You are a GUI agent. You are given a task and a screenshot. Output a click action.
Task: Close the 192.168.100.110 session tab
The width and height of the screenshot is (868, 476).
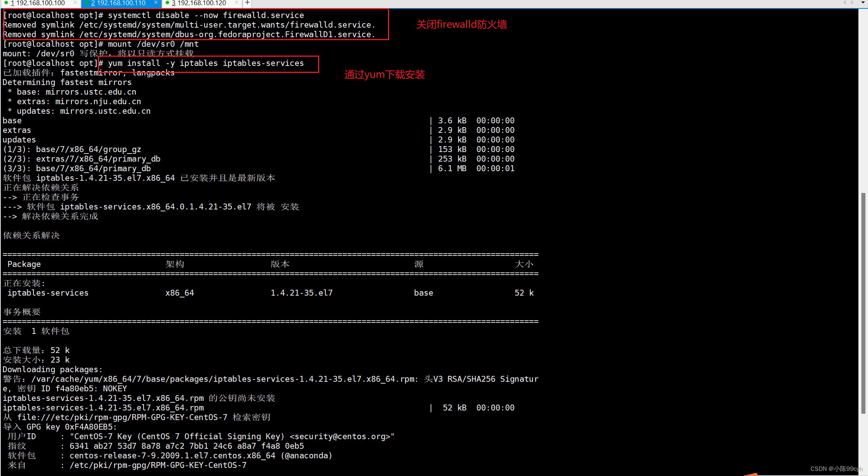click(156, 3)
